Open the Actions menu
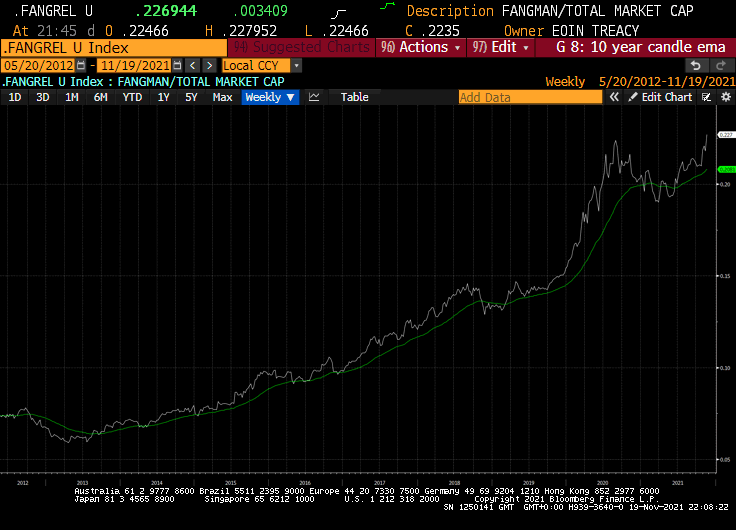The height and width of the screenshot is (530, 736). [x=421, y=47]
